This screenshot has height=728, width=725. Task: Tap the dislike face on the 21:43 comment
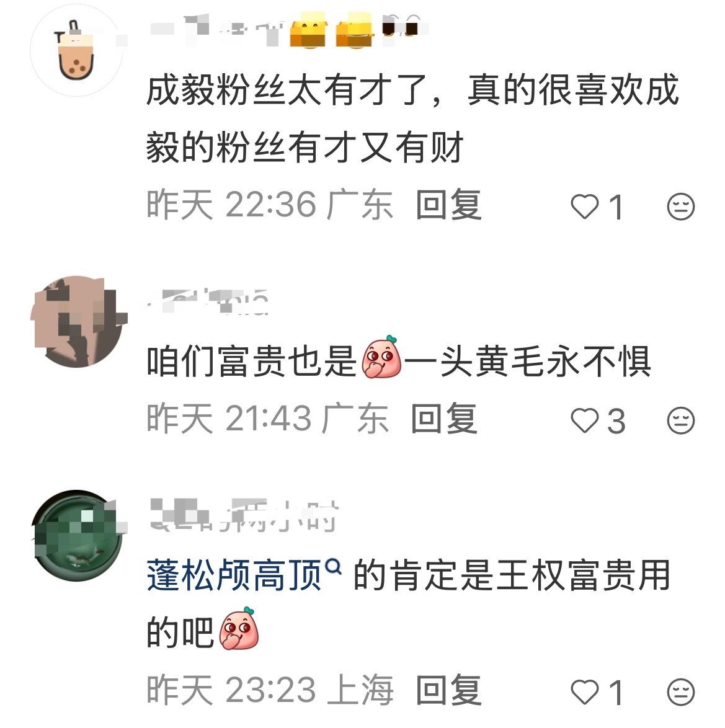coord(680,420)
